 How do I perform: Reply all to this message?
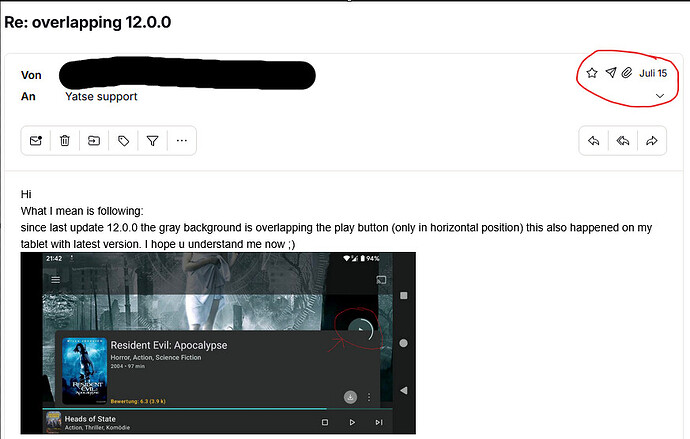(x=622, y=141)
